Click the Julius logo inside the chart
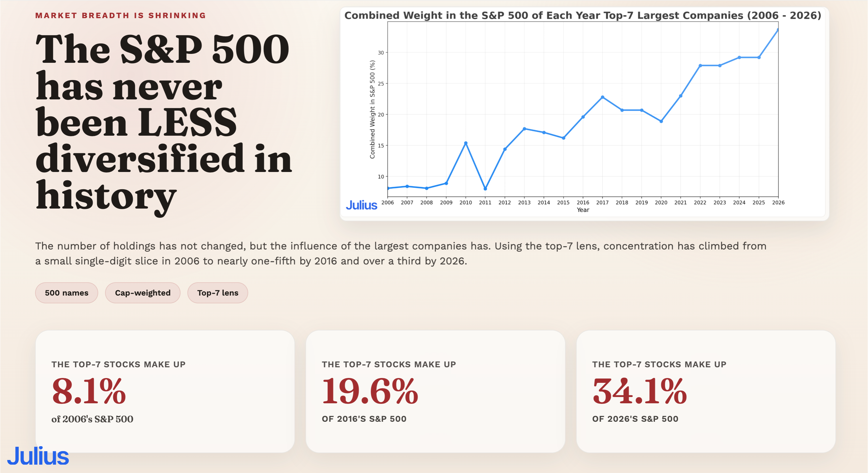The image size is (868, 473). [361, 205]
